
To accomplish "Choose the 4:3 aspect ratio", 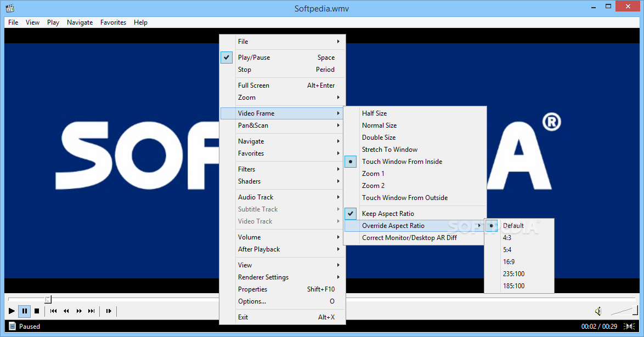I will (x=519, y=238).
